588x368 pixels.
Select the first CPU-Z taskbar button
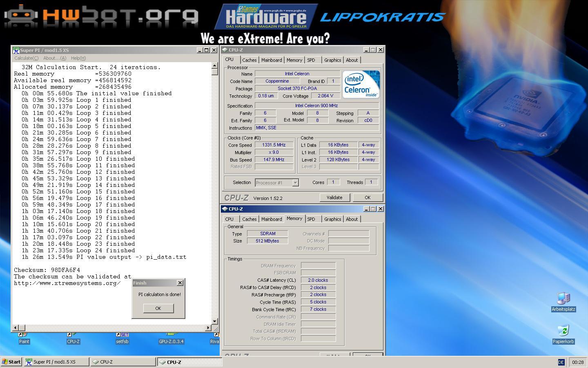123,362
